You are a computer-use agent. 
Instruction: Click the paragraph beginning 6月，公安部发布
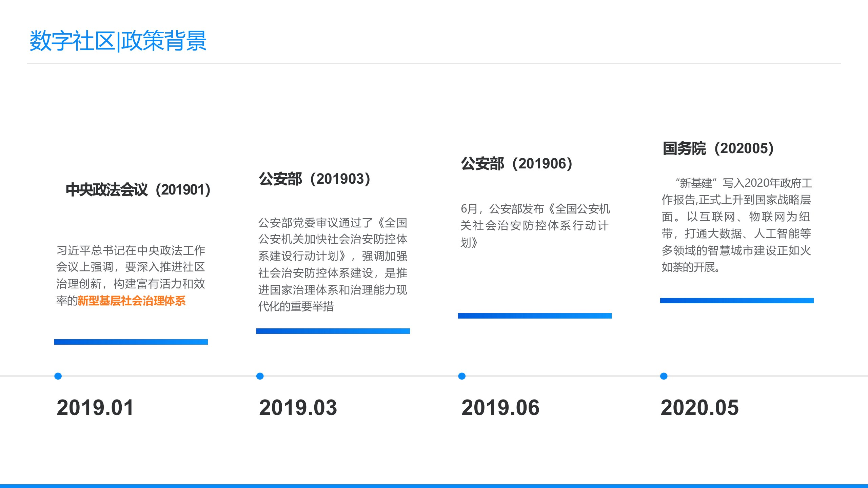535,225
